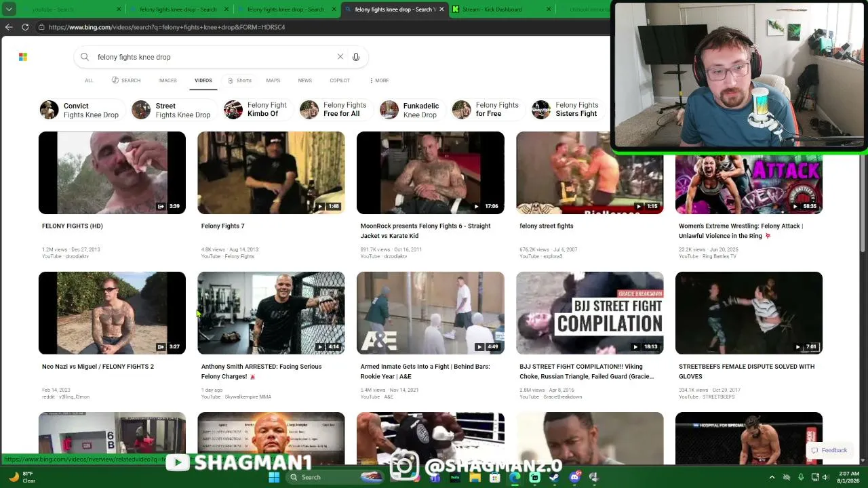Clear the search box with the X

coord(340,57)
